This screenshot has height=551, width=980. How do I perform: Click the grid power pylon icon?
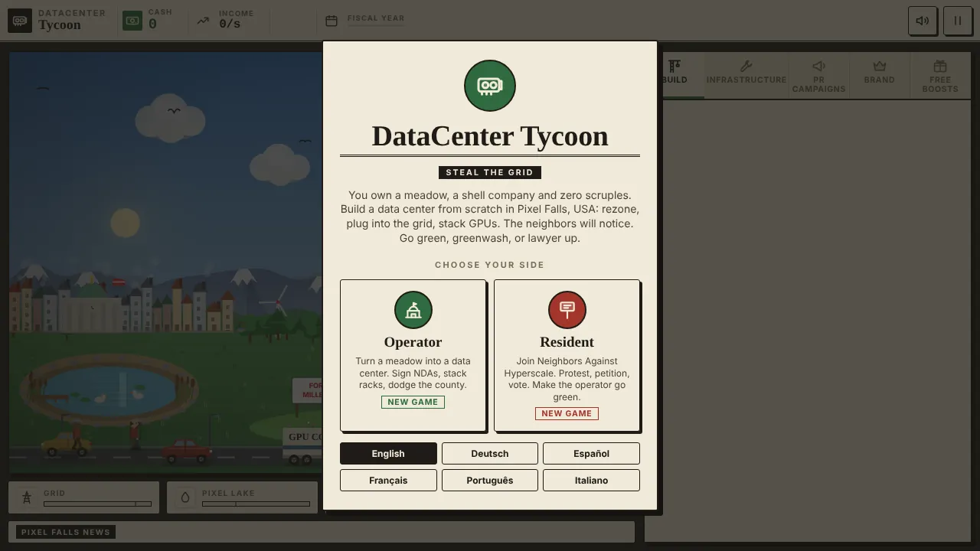click(x=27, y=497)
